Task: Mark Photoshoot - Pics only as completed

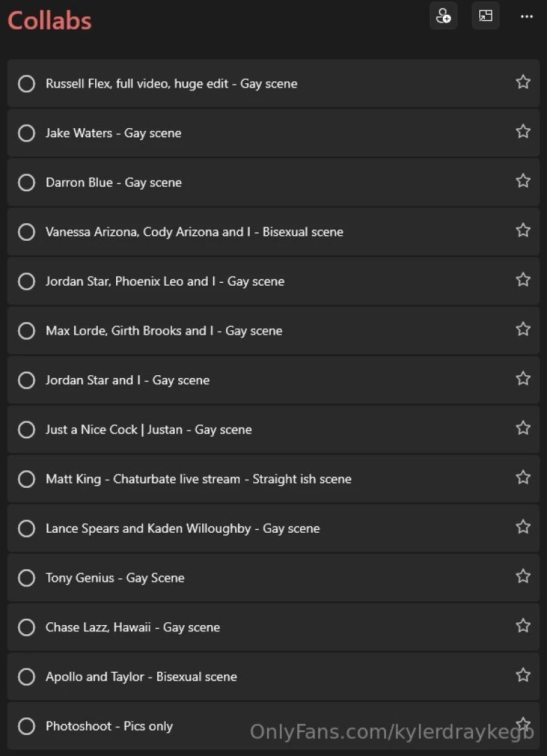Action: tap(27, 727)
